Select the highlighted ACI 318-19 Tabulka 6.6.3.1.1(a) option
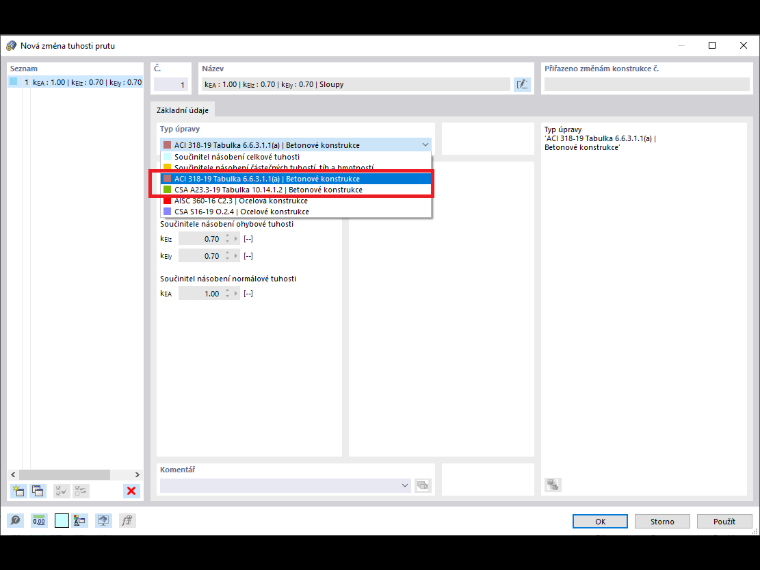 (x=296, y=179)
